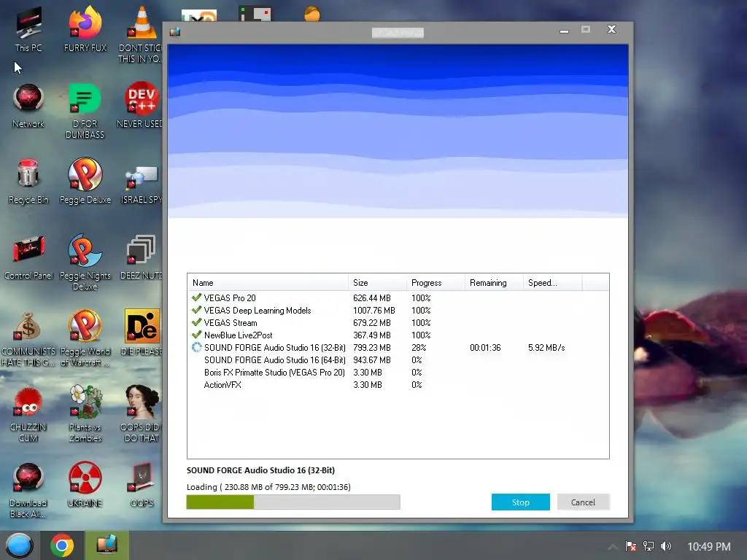Open the NEVER USED Dev-C++ shortcut
747x560 pixels.
141,106
